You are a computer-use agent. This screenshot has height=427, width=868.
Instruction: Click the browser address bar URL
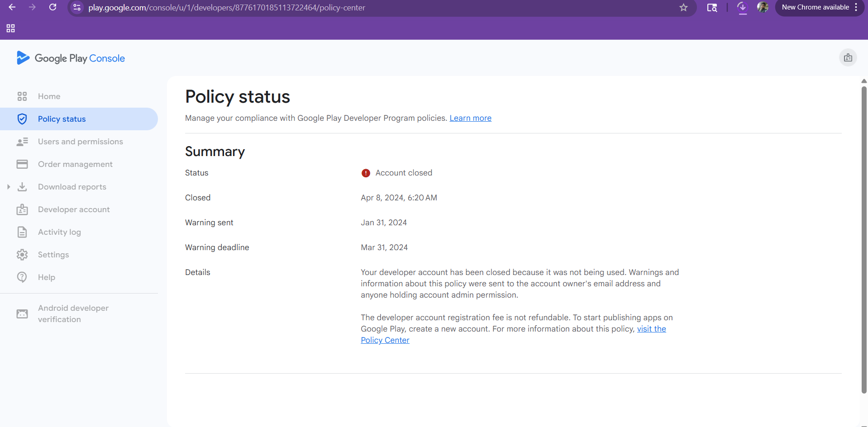pos(226,7)
